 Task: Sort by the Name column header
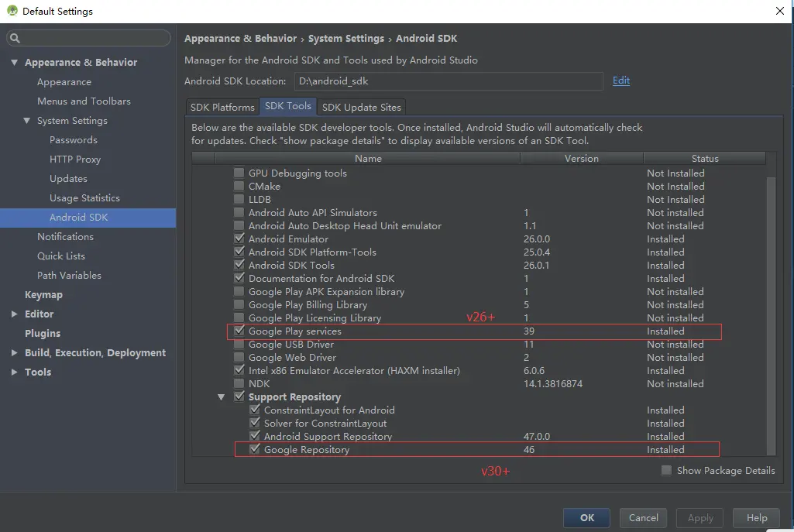pos(368,159)
